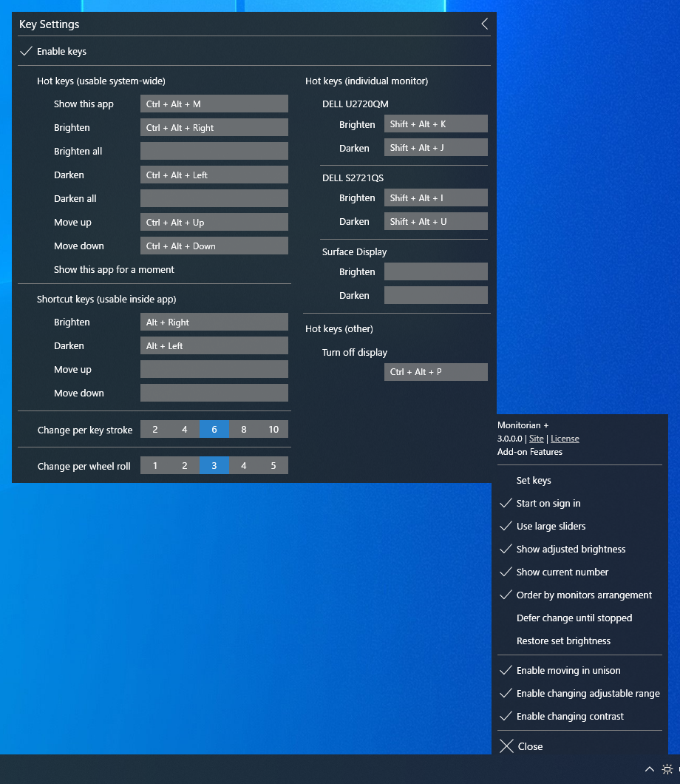Edit Move up hotkey Ctrl + Alt + Up
The height and width of the screenshot is (784, 680).
(214, 222)
